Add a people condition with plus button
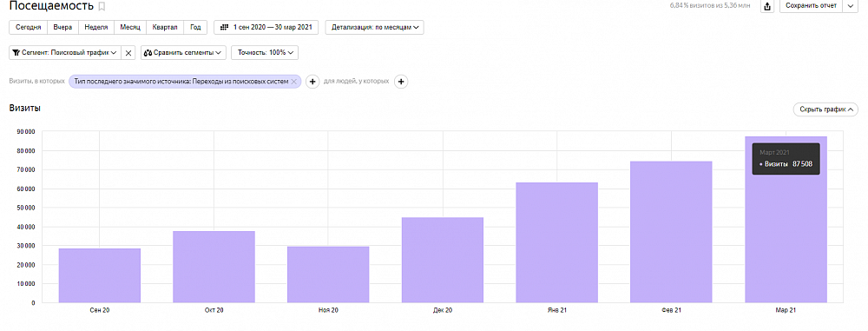The image size is (868, 331). point(401,82)
